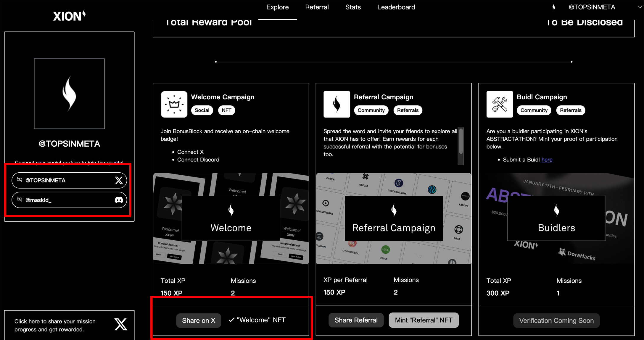Click the Social tag on Welcome Campaign
The width and height of the screenshot is (644, 340).
[202, 110]
